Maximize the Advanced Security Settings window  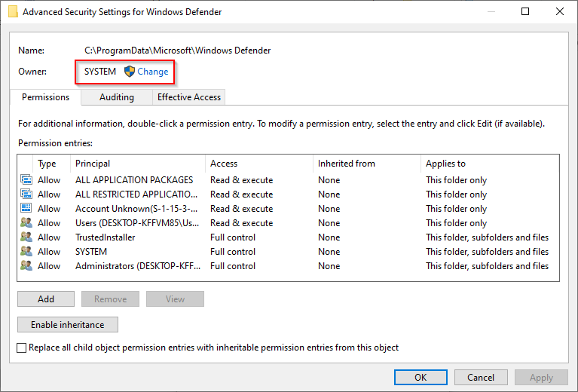click(x=525, y=11)
